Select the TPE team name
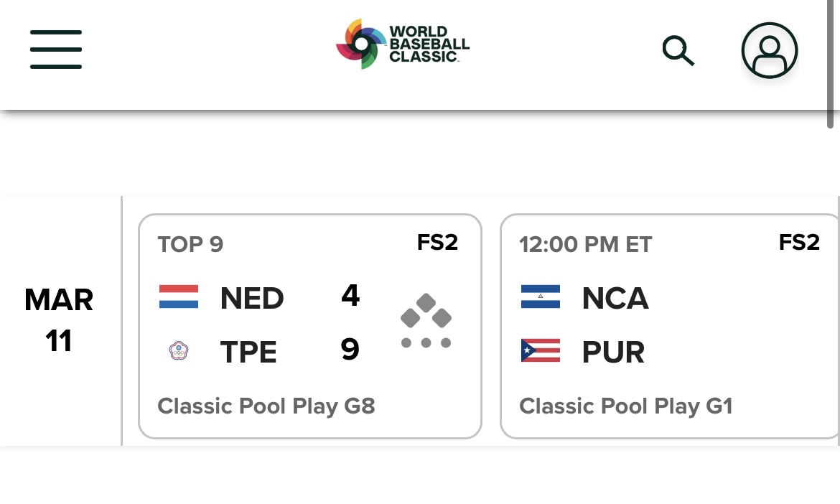The height and width of the screenshot is (504, 840). (x=248, y=352)
